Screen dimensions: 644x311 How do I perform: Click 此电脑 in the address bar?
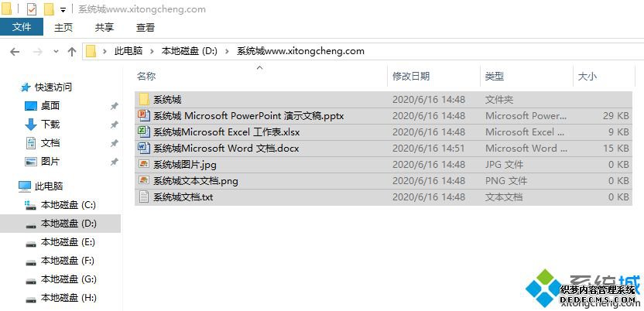(128, 51)
